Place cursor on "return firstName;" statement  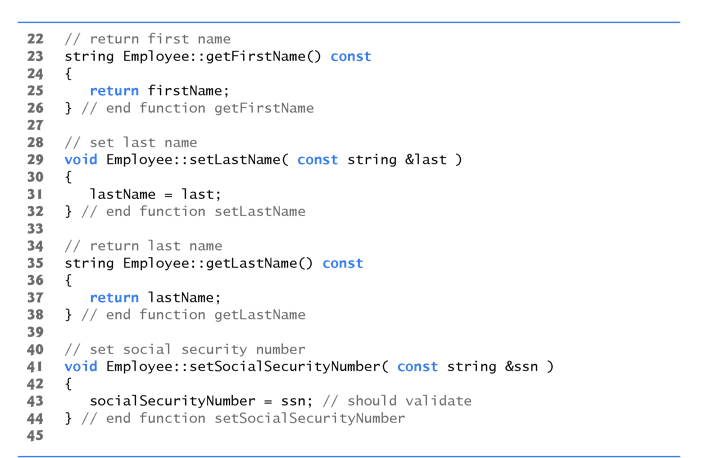[159, 91]
